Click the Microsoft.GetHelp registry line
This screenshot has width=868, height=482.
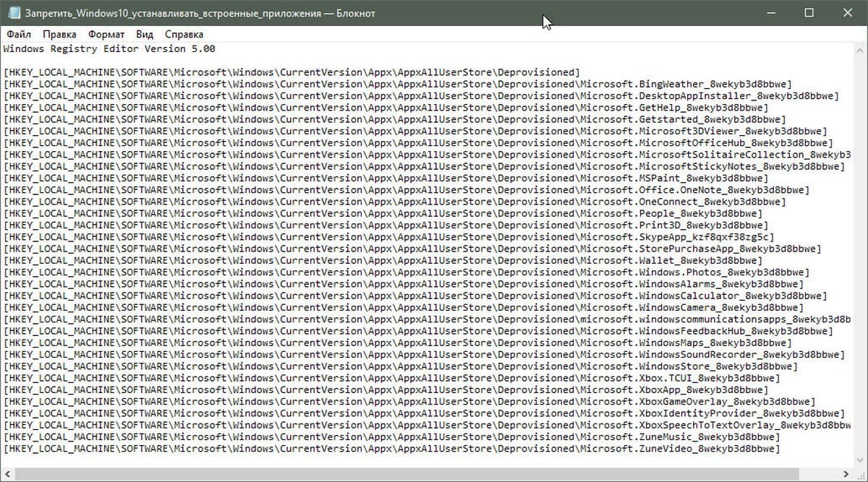(x=386, y=108)
